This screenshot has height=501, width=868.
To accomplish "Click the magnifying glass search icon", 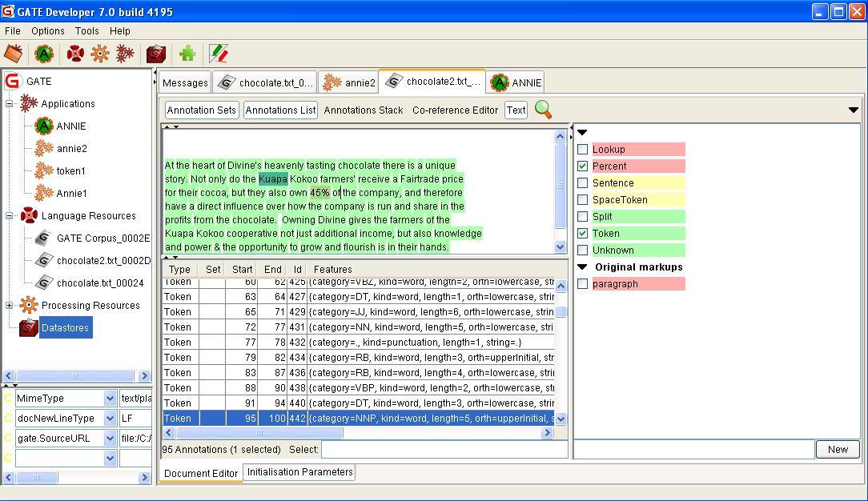I will (543, 110).
